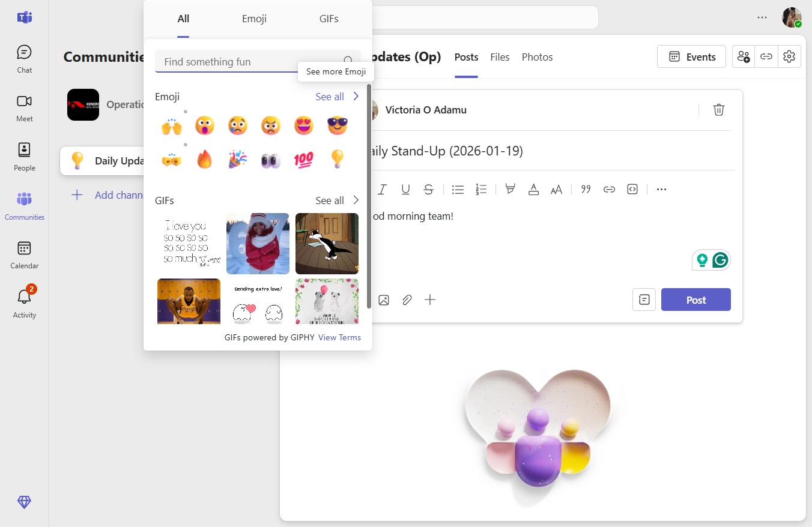The image size is (812, 527).
Task: Click Add channel in the Communities pane
Action: coord(107,195)
